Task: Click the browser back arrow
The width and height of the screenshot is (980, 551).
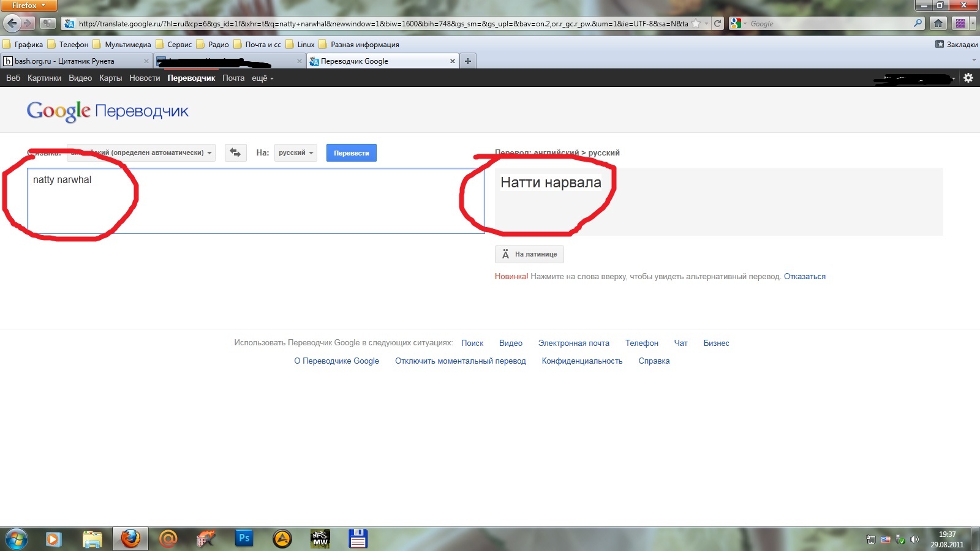Action: pyautogui.click(x=12, y=23)
